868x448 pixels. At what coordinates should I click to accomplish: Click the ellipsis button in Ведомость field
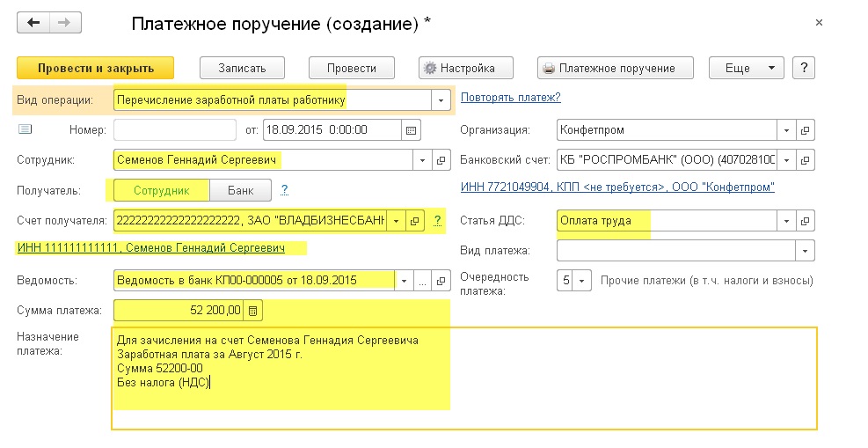point(422,281)
